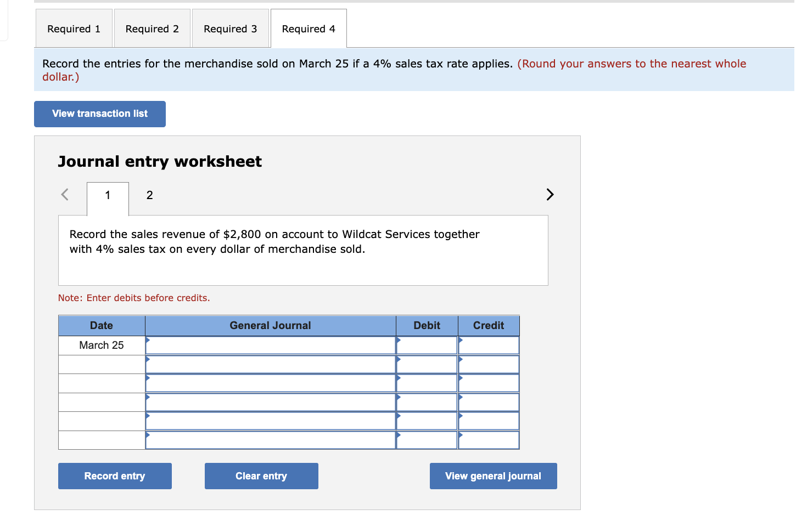Open the View general journal button

tap(493, 476)
